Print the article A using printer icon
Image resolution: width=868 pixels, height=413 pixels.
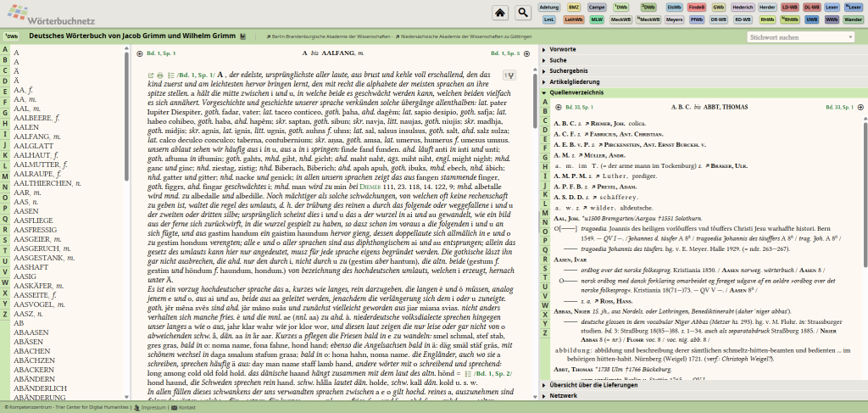(x=161, y=75)
